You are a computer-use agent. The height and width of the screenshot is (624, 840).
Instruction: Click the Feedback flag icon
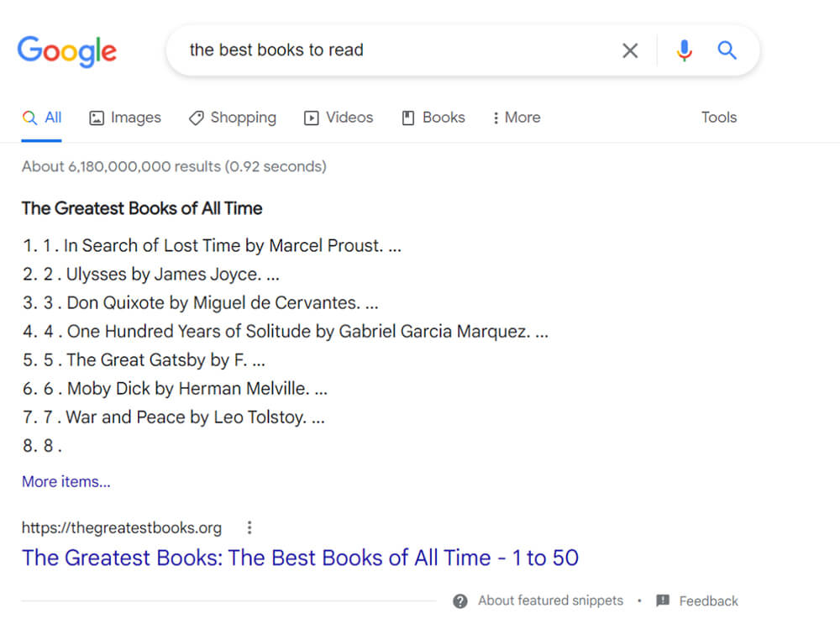click(x=663, y=600)
